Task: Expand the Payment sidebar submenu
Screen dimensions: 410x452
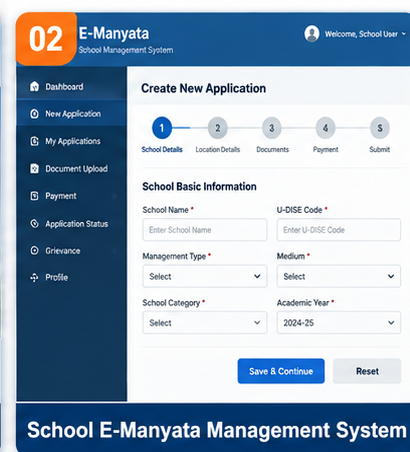Action: click(114, 196)
